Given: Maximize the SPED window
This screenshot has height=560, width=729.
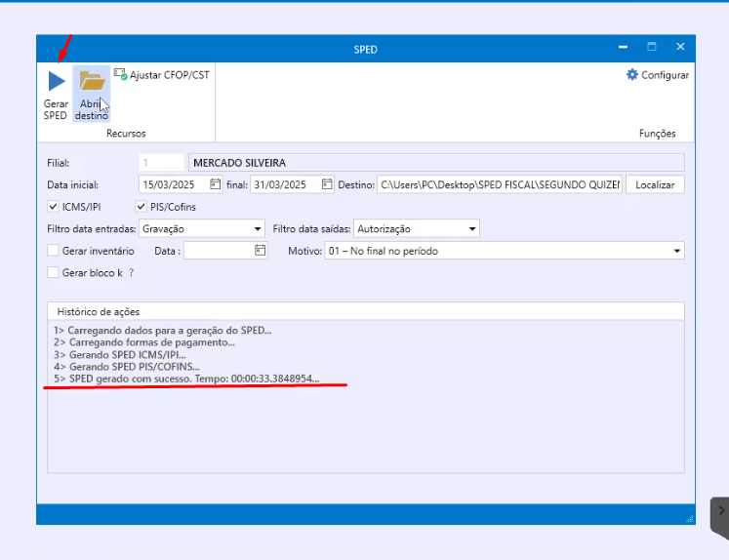Looking at the screenshot, I should (651, 47).
